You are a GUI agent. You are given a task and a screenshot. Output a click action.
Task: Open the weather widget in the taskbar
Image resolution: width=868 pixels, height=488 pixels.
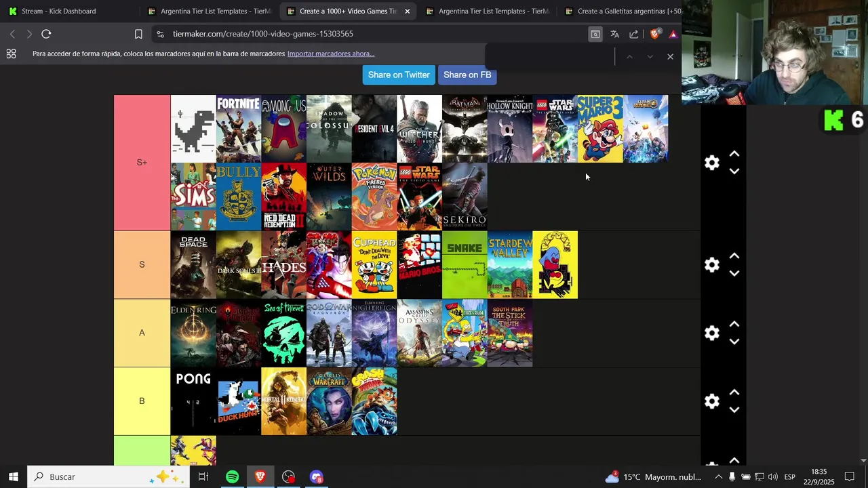tap(653, 477)
